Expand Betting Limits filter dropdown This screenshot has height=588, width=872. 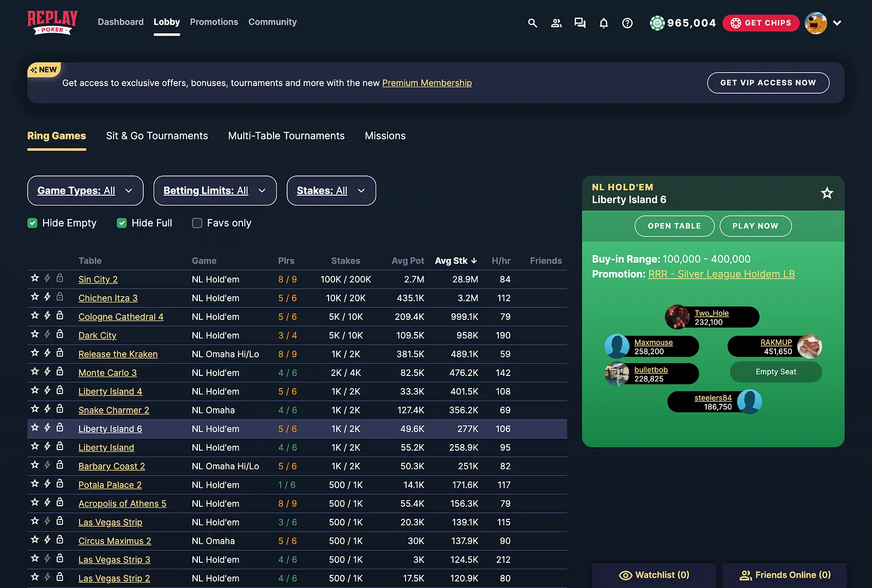coord(215,191)
